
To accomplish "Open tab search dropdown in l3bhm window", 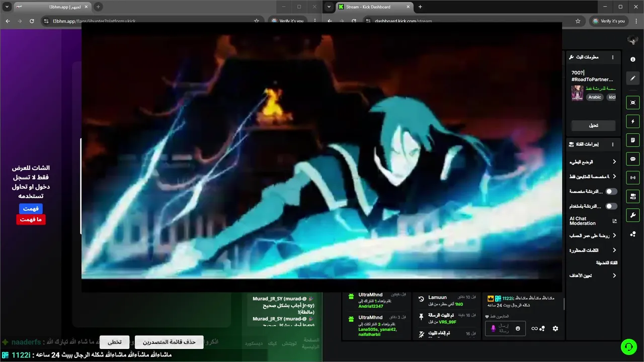I will point(7,7).
